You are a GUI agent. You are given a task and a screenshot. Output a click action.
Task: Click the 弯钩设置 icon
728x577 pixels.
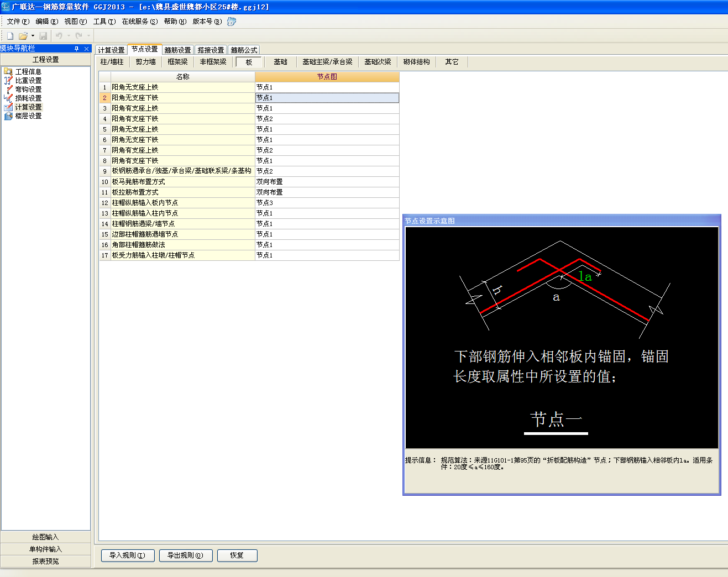pos(8,89)
